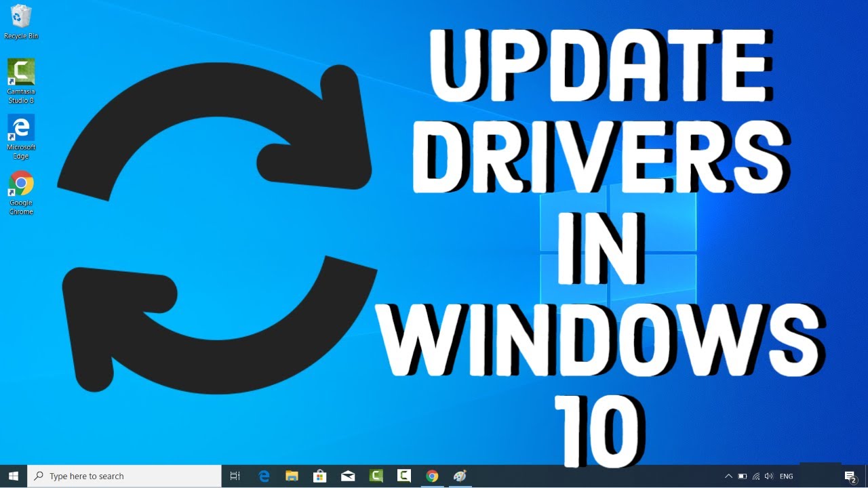Open the Action Center notifications icon

[x=850, y=477]
